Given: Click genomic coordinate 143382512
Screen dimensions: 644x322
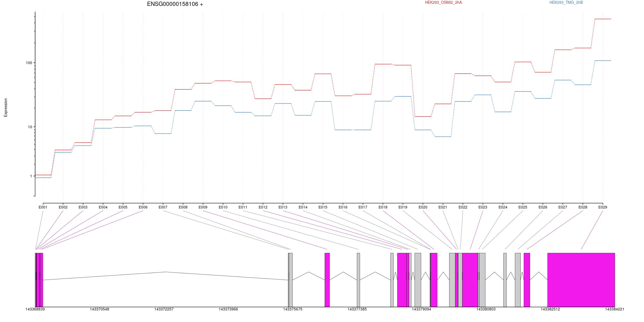Looking at the screenshot, I should coord(550,309).
